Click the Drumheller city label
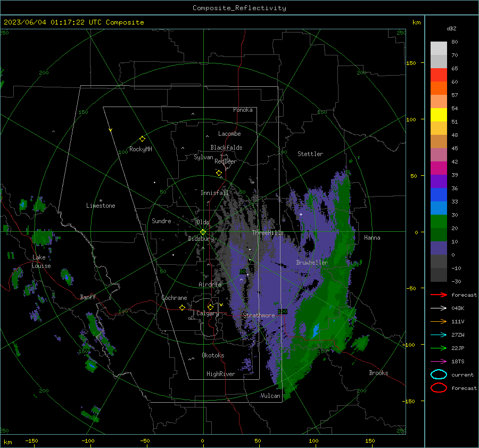479x448 pixels. (312, 263)
